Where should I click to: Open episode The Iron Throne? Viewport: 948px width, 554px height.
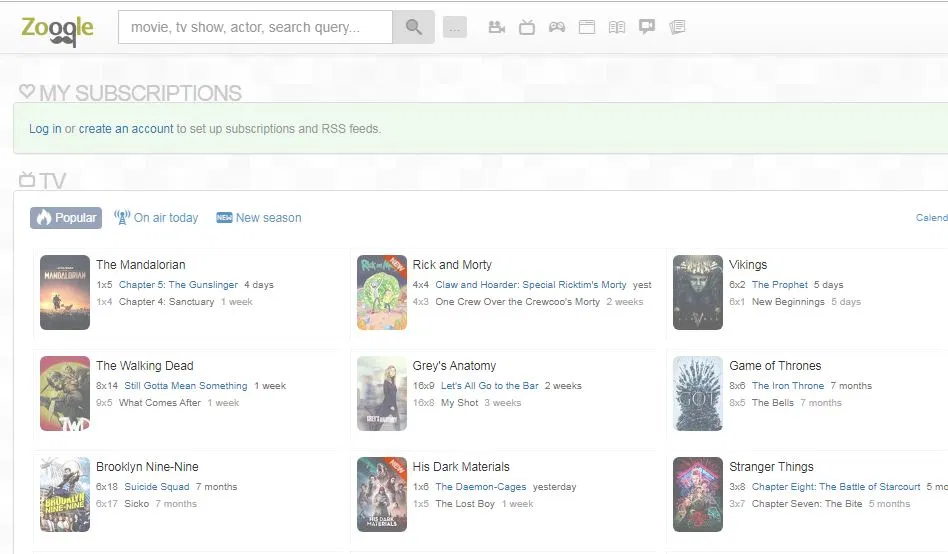[x=788, y=386]
